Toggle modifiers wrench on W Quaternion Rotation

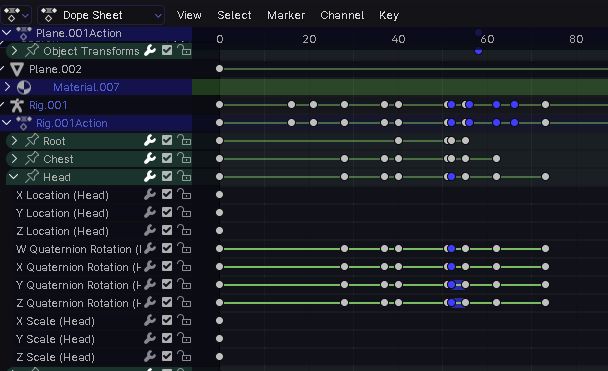pos(150,248)
